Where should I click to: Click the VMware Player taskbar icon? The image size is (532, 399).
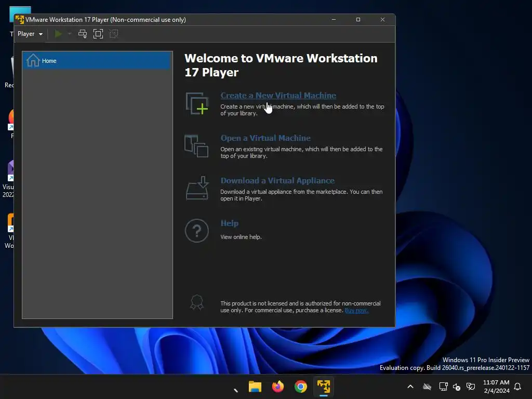coord(323,387)
